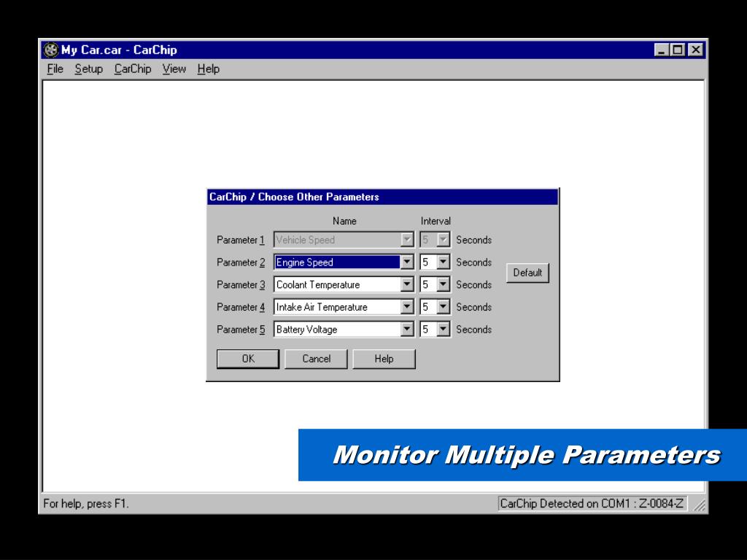
Task: Open the Help menu
Action: click(x=208, y=69)
